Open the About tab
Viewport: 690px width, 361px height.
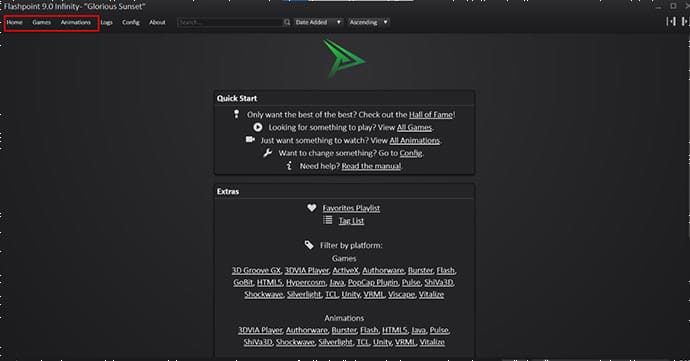[x=157, y=22]
